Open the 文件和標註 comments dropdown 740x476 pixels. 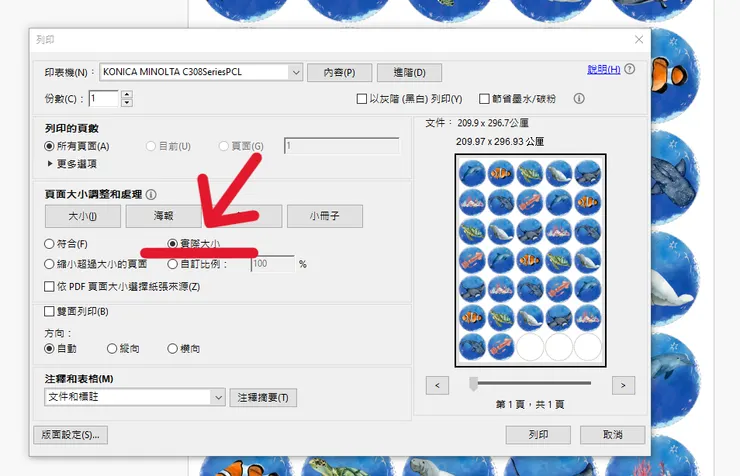coord(135,397)
